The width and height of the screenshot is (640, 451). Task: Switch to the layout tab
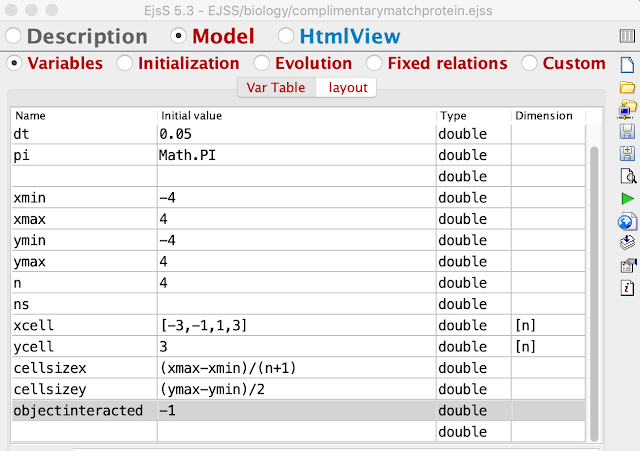348,87
